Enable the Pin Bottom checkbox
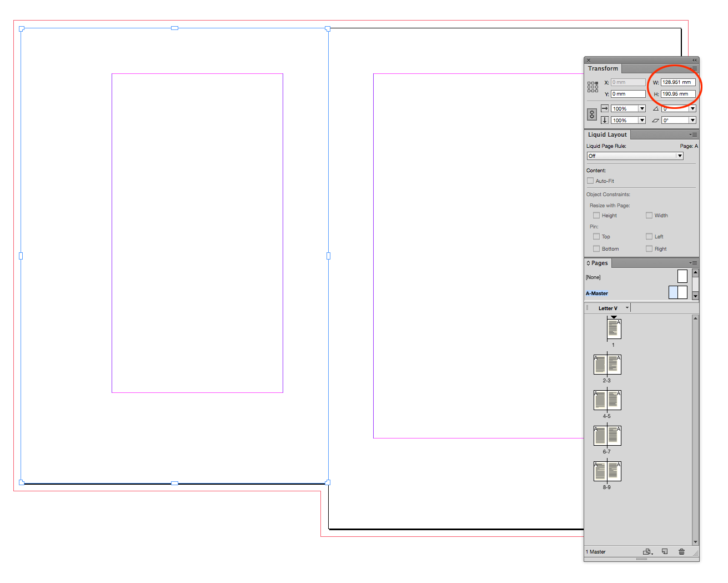The width and height of the screenshot is (728, 583). 596,248
